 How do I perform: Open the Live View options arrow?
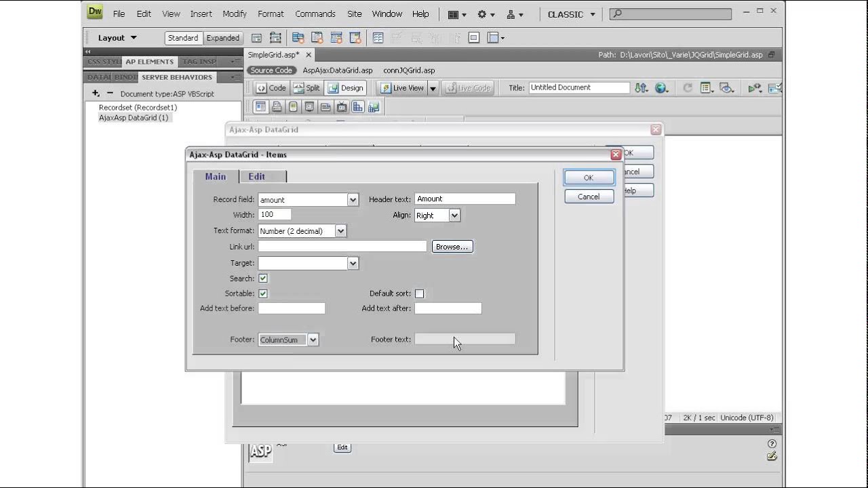[433, 88]
